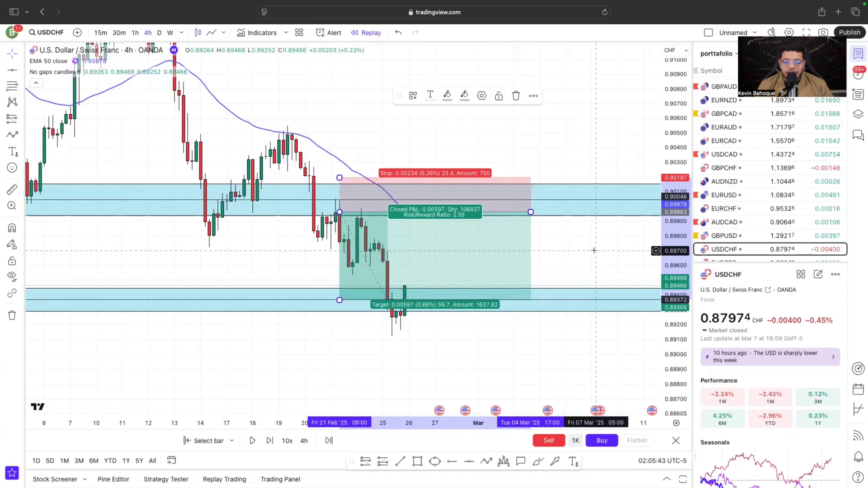Lock the selected drawing in floating toolbar
Screen dimensions: 868x488
[499, 96]
